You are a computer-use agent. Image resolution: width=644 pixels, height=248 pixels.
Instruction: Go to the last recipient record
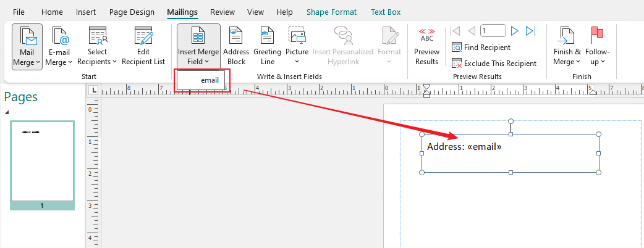click(531, 31)
